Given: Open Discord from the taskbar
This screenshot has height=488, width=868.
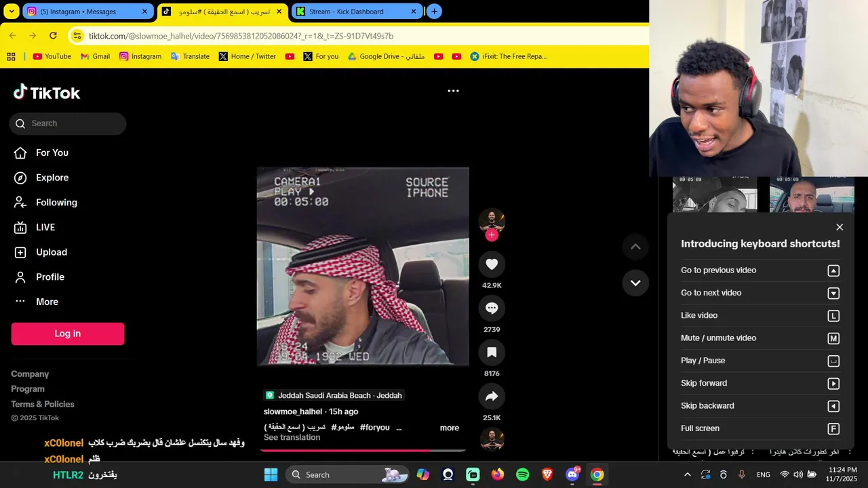Looking at the screenshot, I should coord(572,474).
